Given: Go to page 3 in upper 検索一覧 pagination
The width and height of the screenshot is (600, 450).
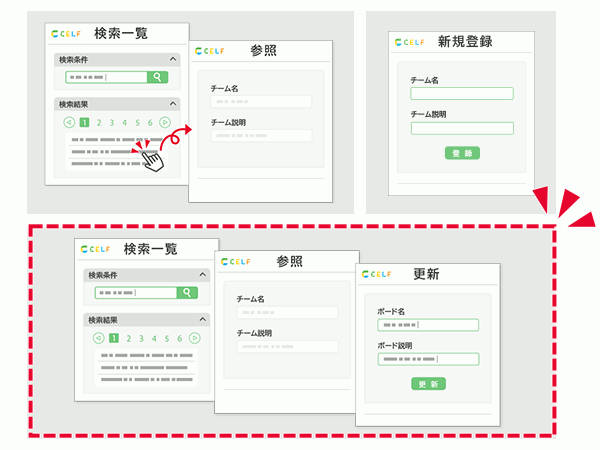Looking at the screenshot, I should pos(112,123).
